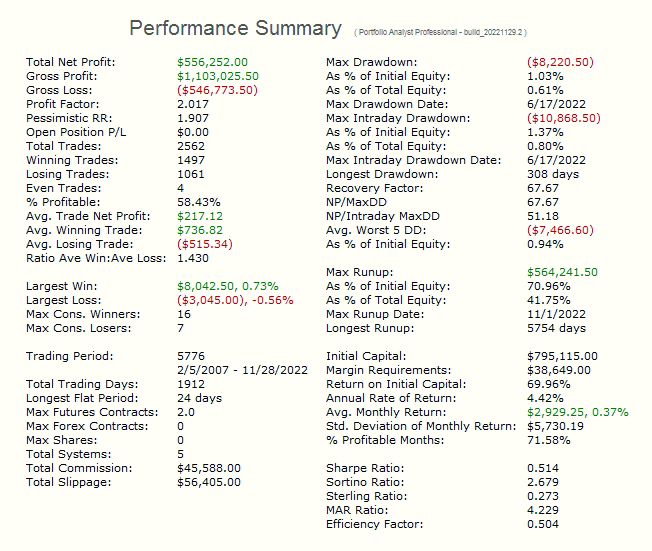Select the Initial Capital amount $795,115.00
Image resolution: width=652 pixels, height=551 pixels.
coord(563,356)
